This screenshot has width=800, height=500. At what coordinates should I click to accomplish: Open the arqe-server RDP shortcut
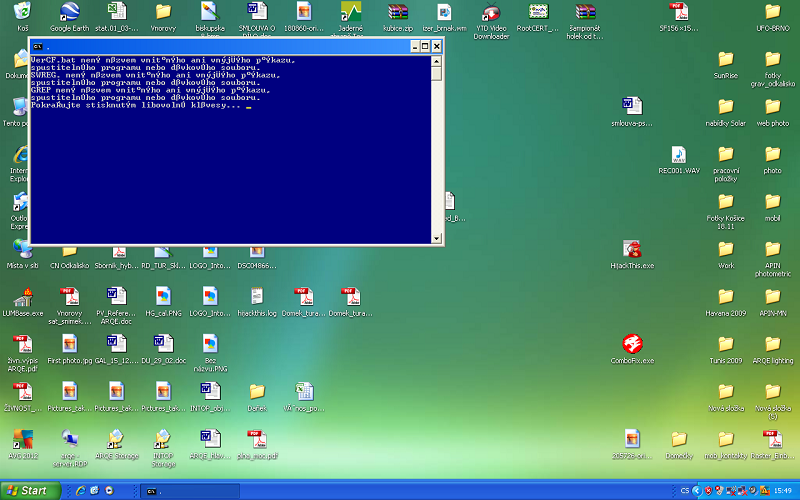(x=70, y=439)
